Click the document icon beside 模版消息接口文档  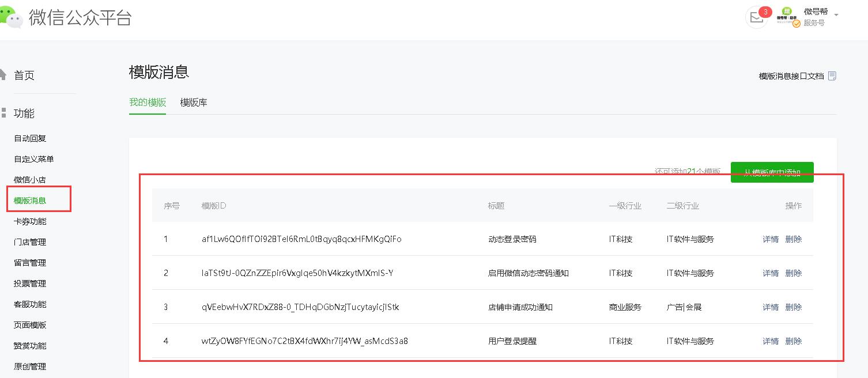832,76
